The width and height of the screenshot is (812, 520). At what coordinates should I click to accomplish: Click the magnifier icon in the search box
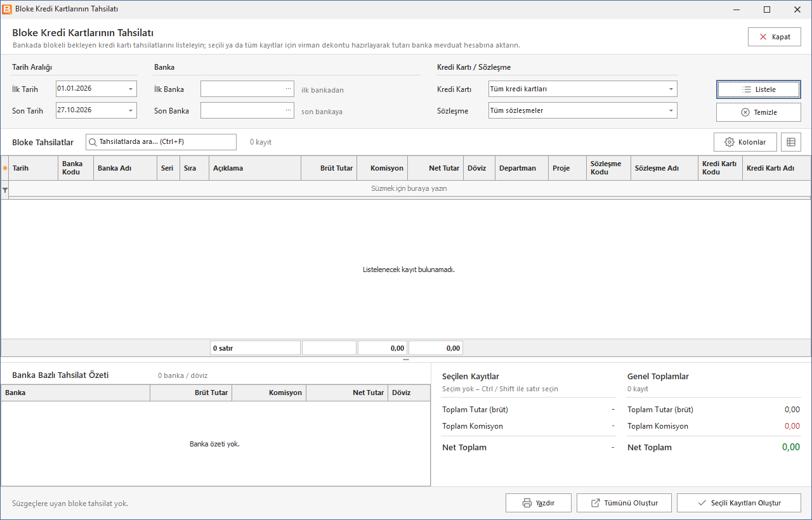[93, 142]
